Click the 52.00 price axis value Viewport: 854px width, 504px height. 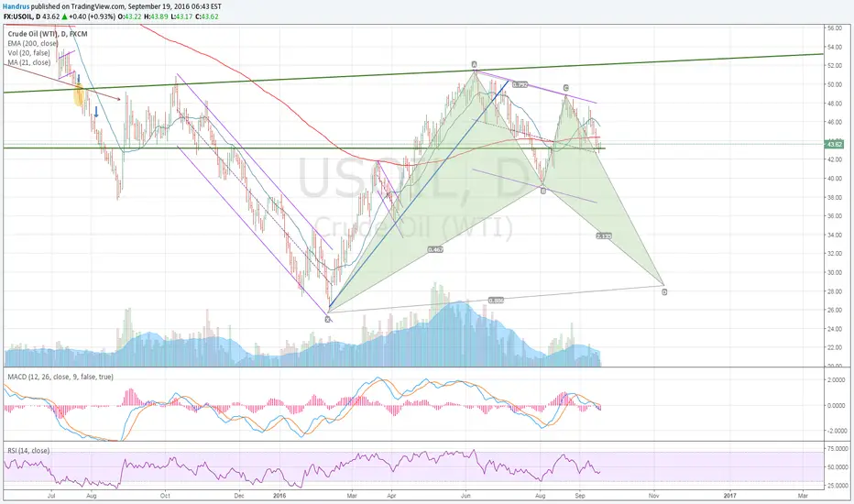coord(835,65)
